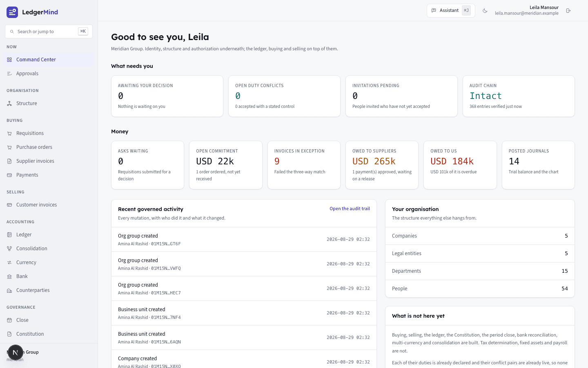Click the sign out icon
Image resolution: width=588 pixels, height=368 pixels.
click(x=568, y=11)
